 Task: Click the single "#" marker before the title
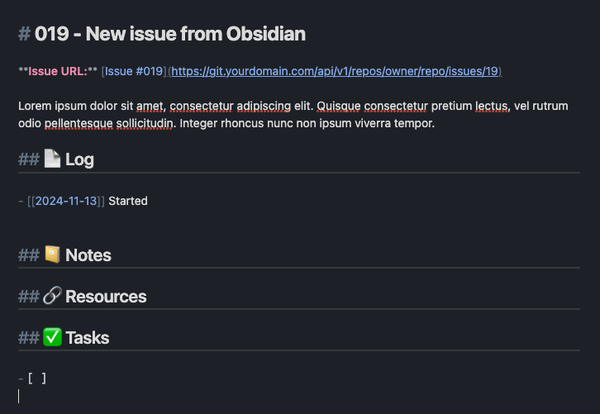pos(24,34)
